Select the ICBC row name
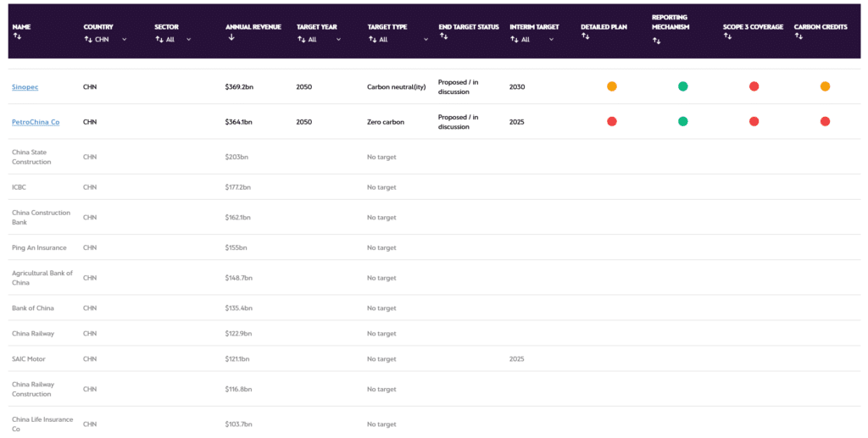This screenshot has height=438, width=868. 19,187
